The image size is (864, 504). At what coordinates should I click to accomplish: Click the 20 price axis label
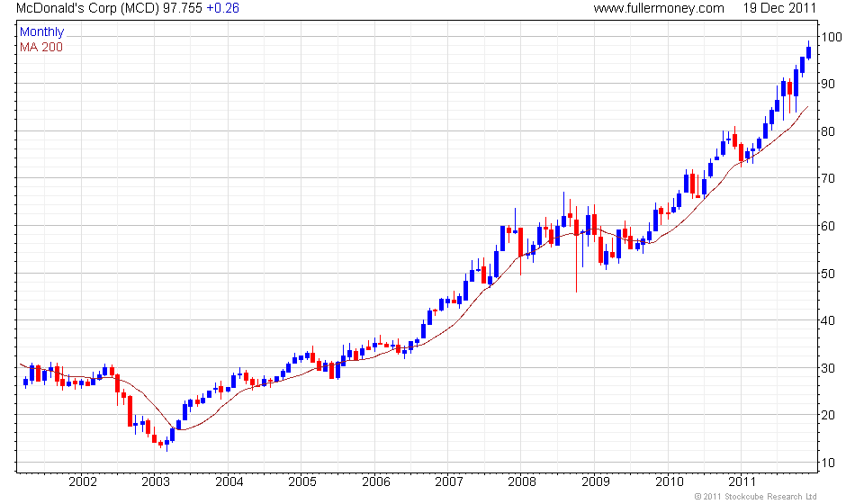click(x=828, y=415)
